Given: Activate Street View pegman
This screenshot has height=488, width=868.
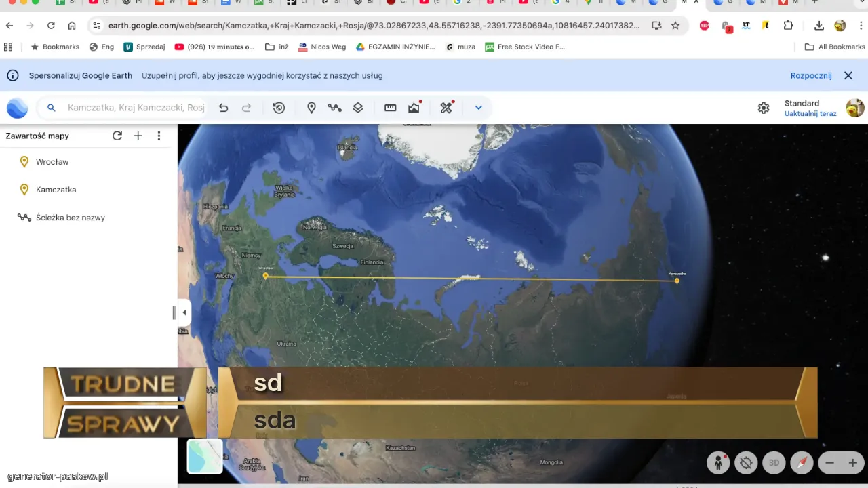Looking at the screenshot, I should click(x=718, y=463).
